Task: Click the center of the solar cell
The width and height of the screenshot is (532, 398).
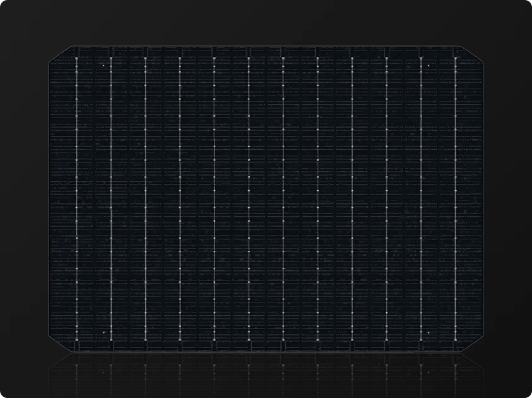Action: tap(266, 199)
